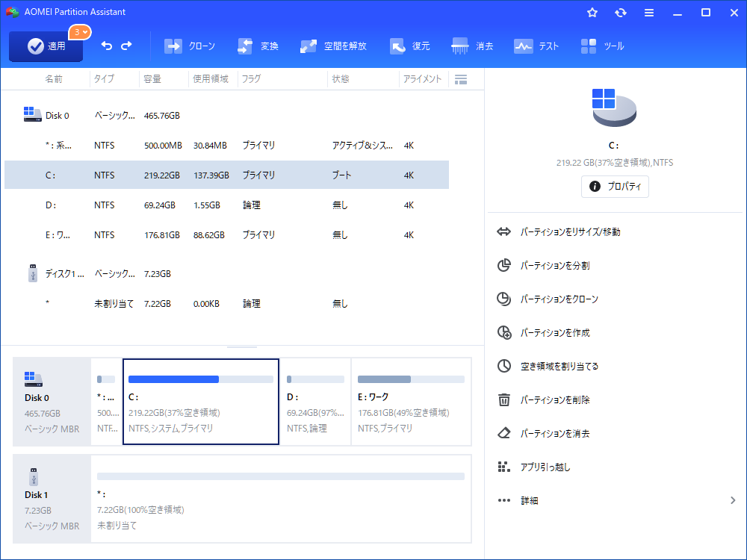Open the テスト toolbar item
This screenshot has height=560, width=747.
pyautogui.click(x=536, y=46)
